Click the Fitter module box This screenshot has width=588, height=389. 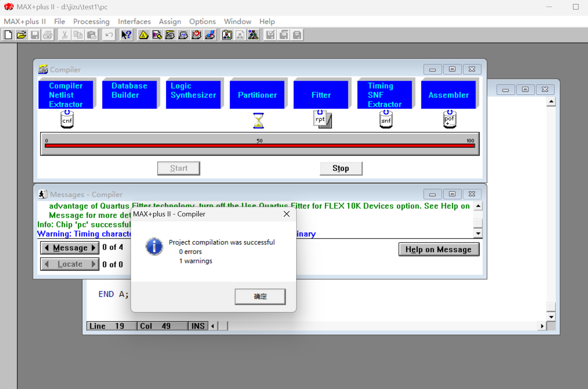pyautogui.click(x=321, y=95)
